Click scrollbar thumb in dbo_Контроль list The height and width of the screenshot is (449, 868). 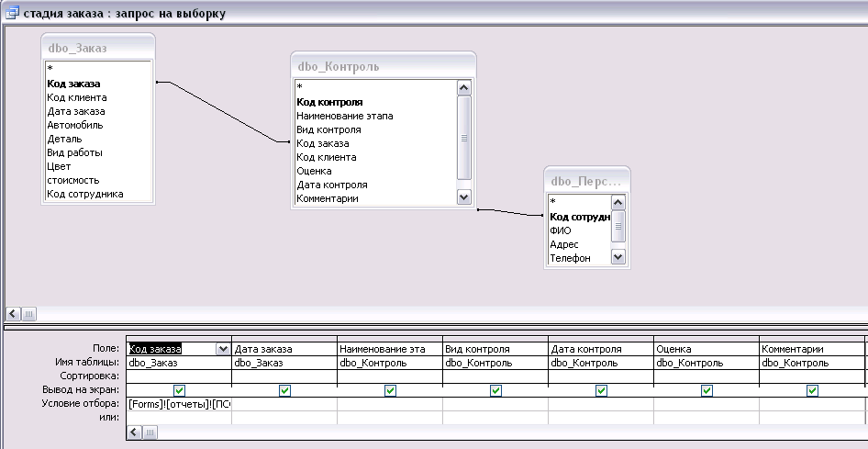464,138
